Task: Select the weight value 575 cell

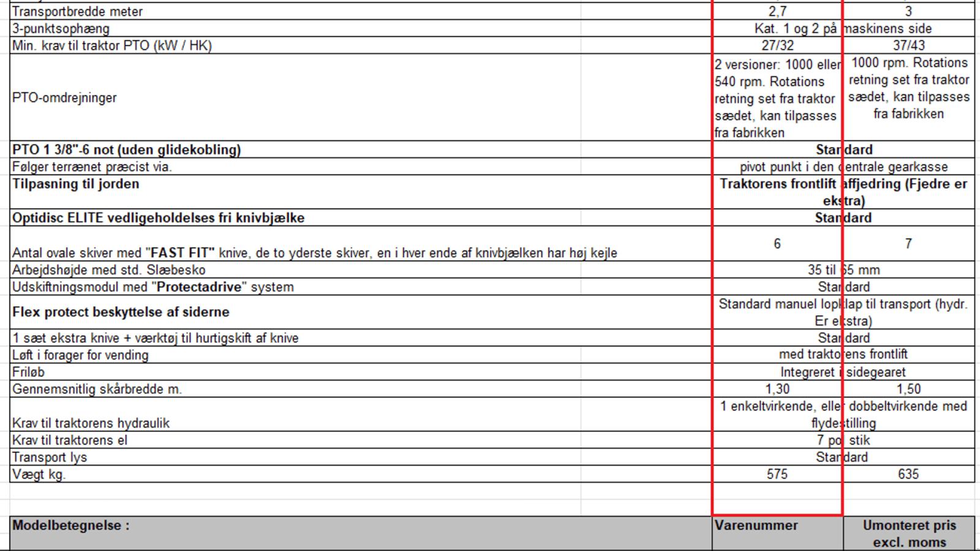Action: coord(777,474)
